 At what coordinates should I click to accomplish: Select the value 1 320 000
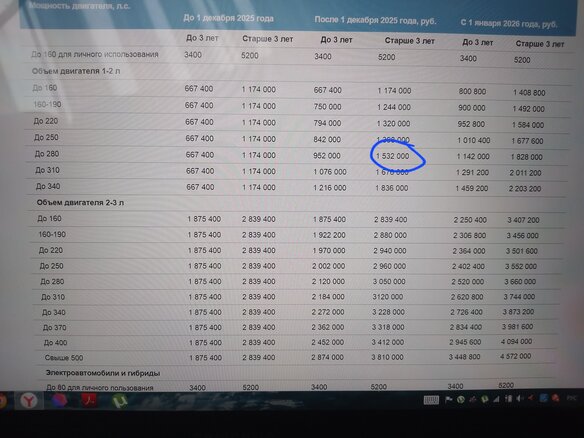click(x=394, y=123)
